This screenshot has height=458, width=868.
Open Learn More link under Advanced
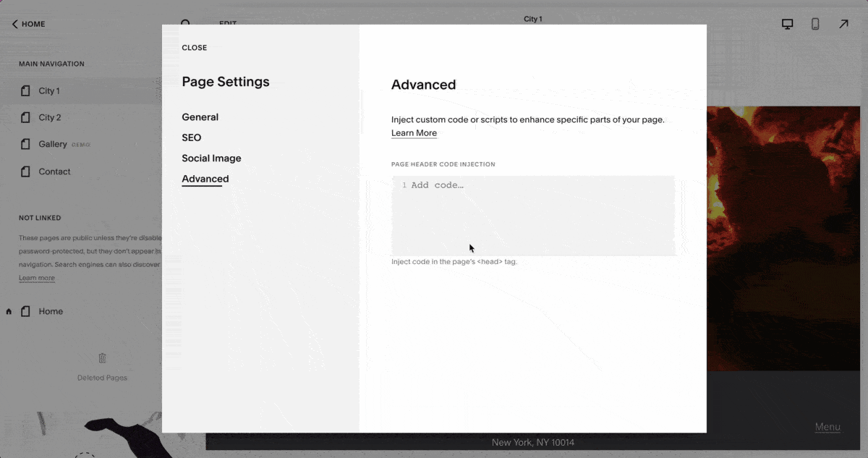(414, 133)
